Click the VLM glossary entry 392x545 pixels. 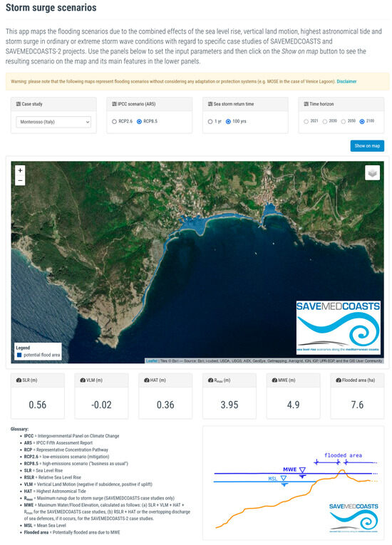88,484
